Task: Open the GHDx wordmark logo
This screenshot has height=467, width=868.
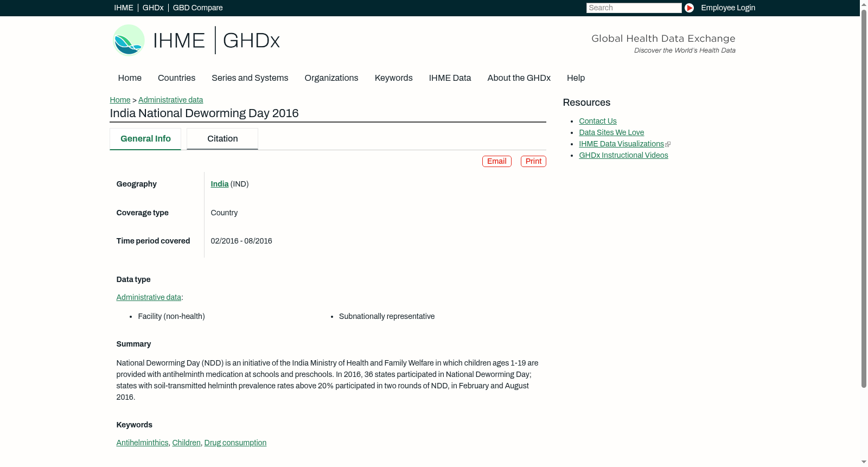Action: click(x=251, y=41)
